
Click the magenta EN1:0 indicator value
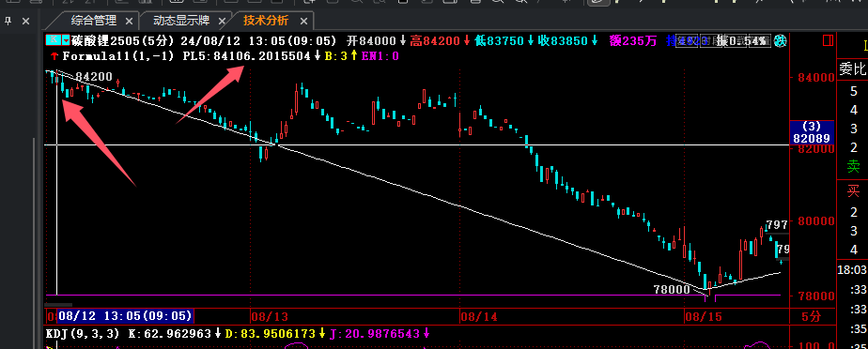(380, 56)
